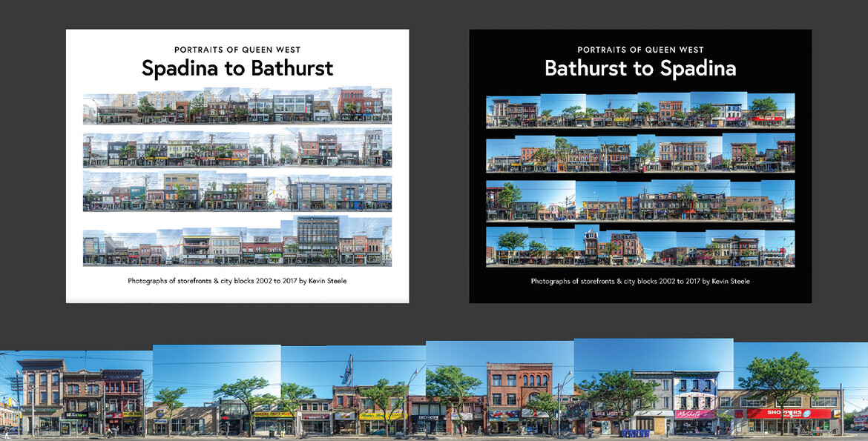868x441 pixels.
Task: Click the "Bathurst to Spadina" title
Action: tap(640, 68)
